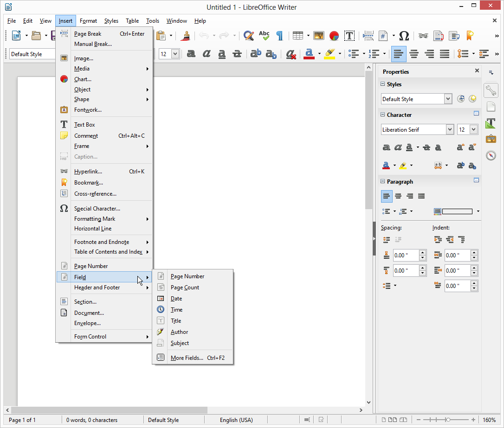504x428 pixels.
Task: Toggle Underline in the formatting toolbar
Action: tap(222, 54)
